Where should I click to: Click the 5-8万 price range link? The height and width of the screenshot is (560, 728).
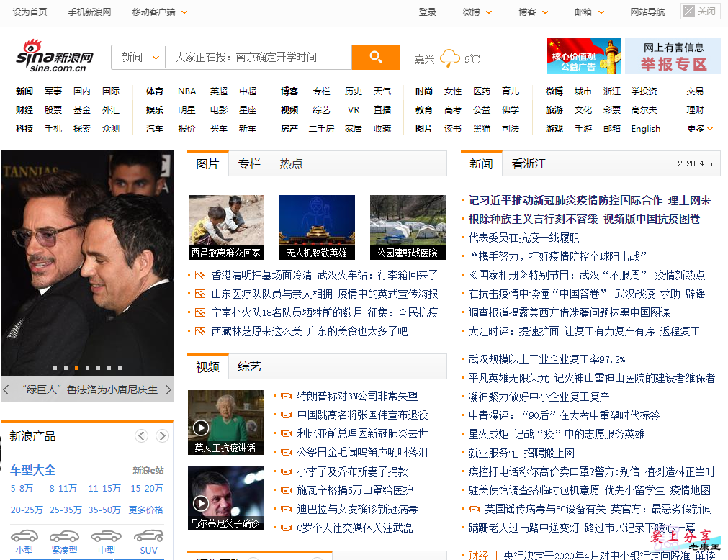[22, 489]
